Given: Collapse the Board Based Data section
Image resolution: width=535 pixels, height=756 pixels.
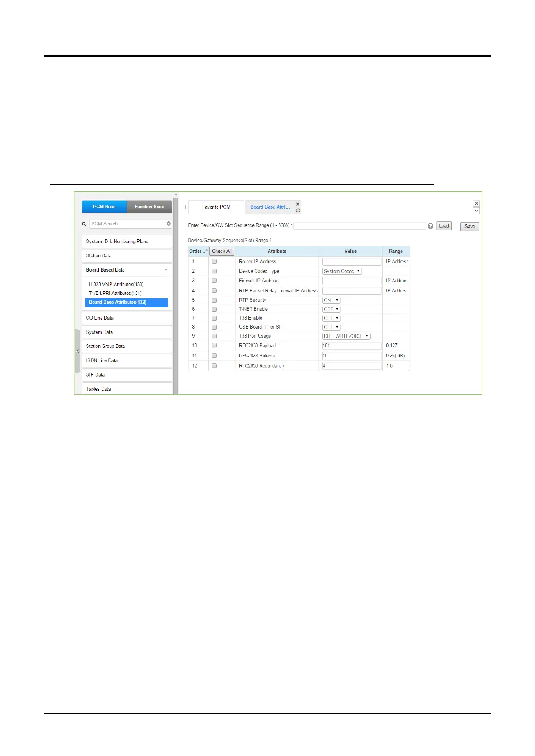Looking at the screenshot, I should tap(166, 270).
